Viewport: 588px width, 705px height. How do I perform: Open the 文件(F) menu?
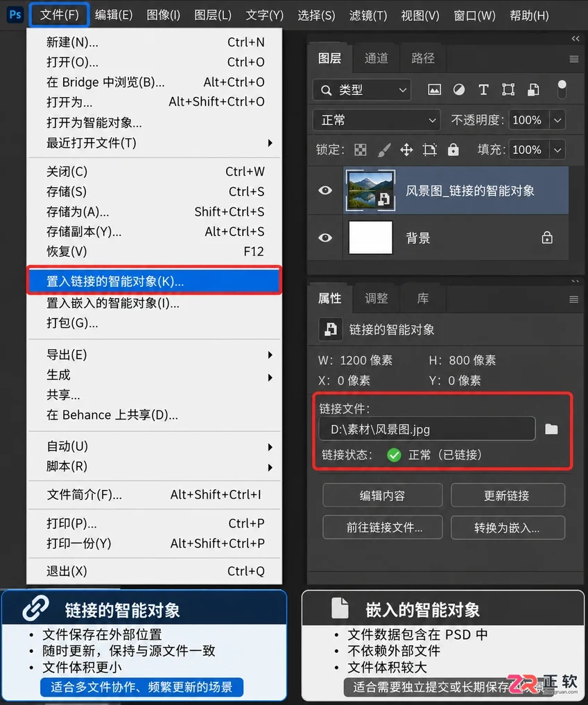pos(60,15)
